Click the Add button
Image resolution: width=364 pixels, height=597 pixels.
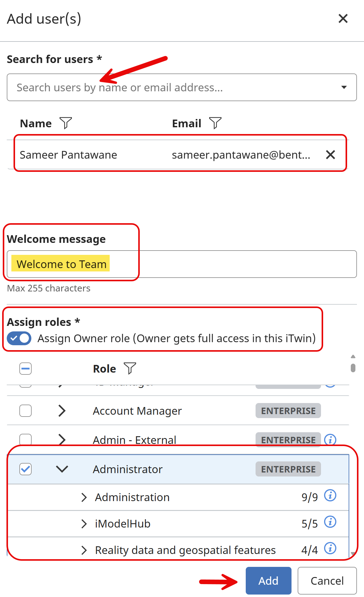click(268, 581)
